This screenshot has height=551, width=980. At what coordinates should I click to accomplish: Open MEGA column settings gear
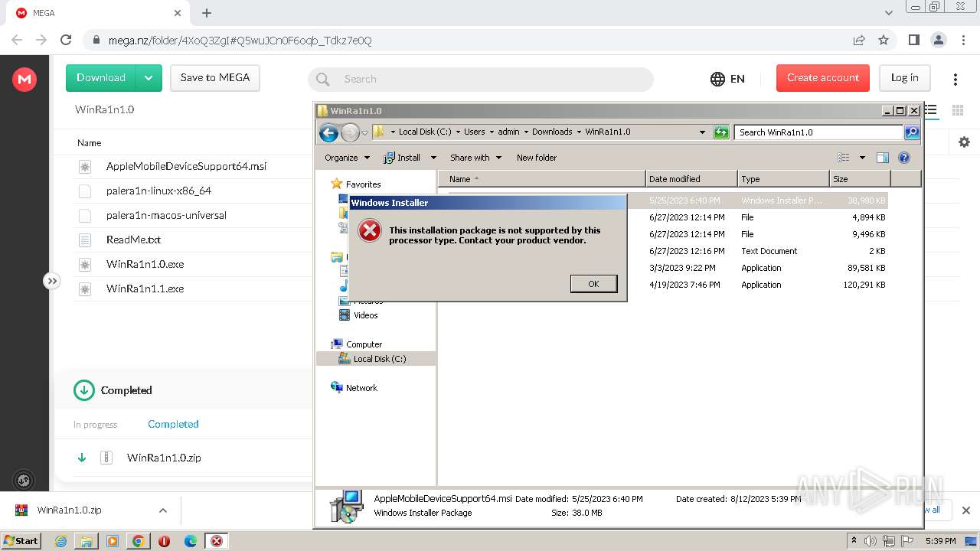click(964, 142)
